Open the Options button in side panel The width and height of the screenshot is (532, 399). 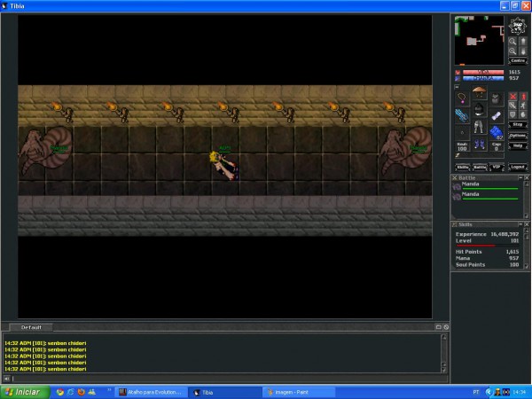coord(518,135)
